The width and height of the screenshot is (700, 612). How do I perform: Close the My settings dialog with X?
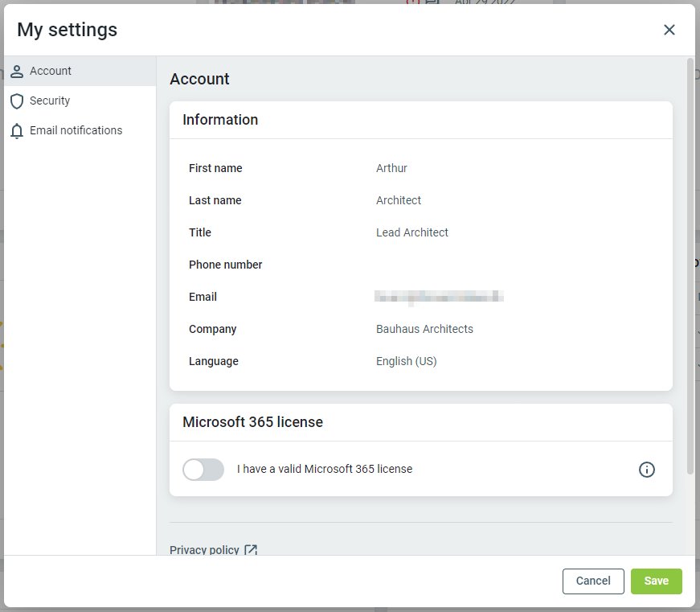[x=669, y=30]
